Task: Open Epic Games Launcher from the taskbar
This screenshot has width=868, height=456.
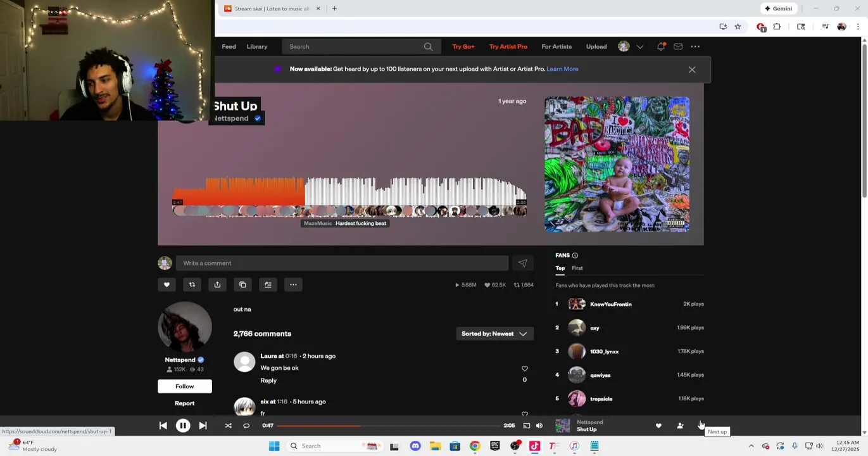Action: [494, 446]
